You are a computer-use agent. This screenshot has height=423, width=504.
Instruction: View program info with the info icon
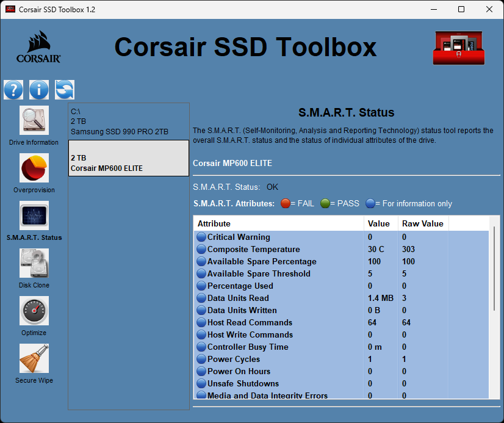coord(38,89)
